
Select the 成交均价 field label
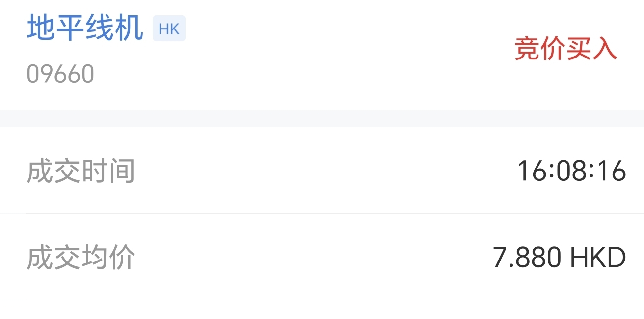[x=80, y=258]
